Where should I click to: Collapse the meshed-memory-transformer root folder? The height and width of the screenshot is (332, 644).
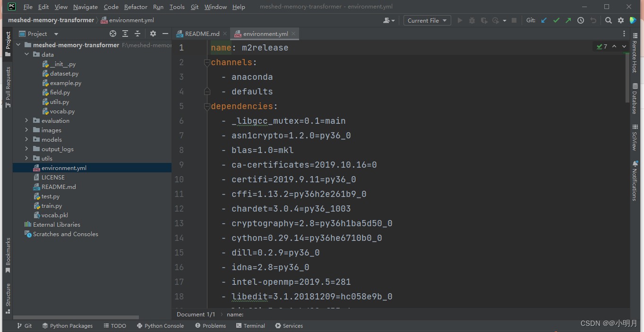[x=18, y=45]
